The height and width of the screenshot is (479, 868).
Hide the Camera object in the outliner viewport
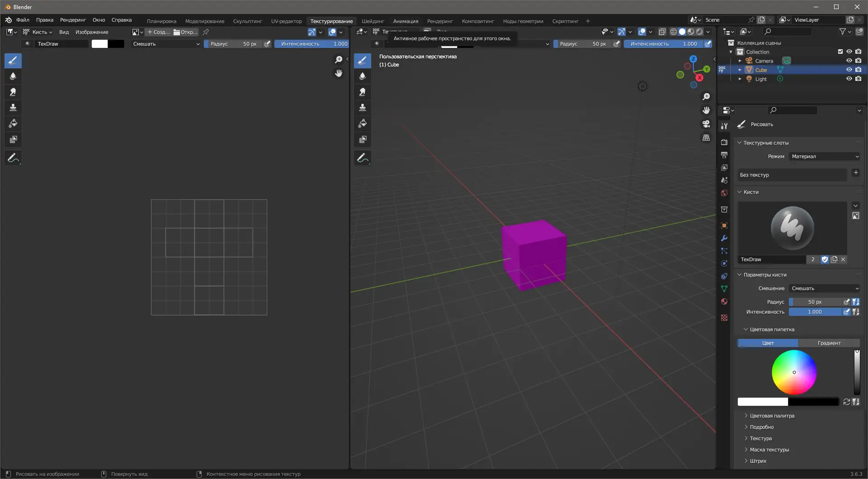(849, 61)
